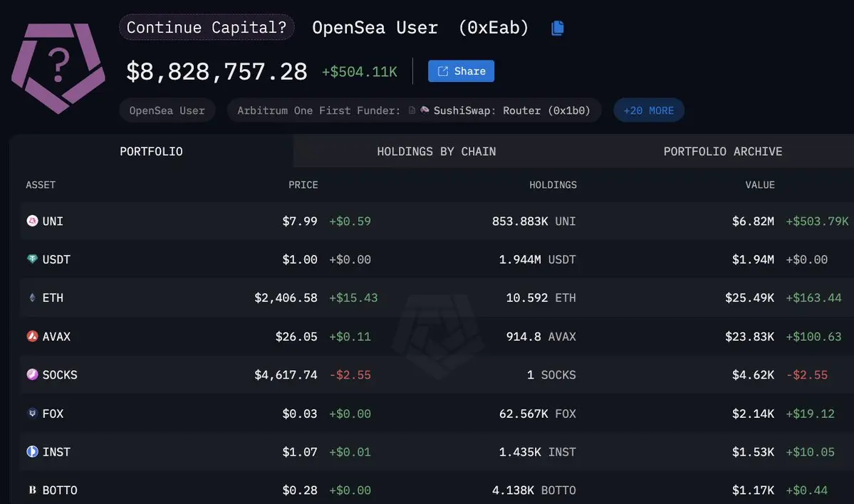The height and width of the screenshot is (504, 854).
Task: Click the FOX token icon
Action: click(x=33, y=413)
